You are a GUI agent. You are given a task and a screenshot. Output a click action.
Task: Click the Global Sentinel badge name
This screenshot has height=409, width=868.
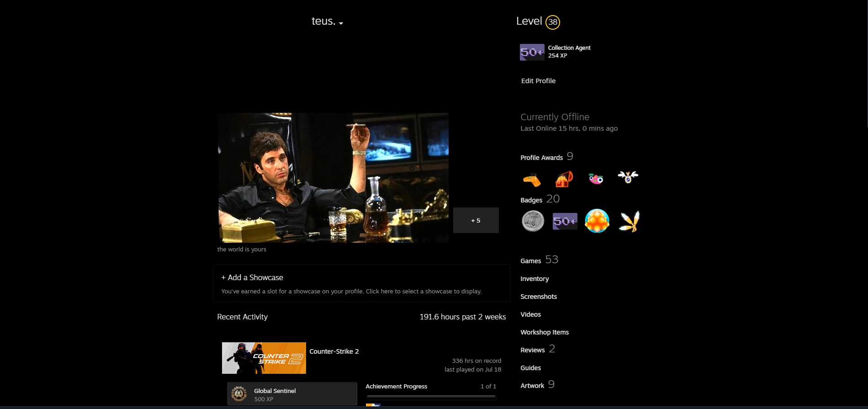point(275,391)
